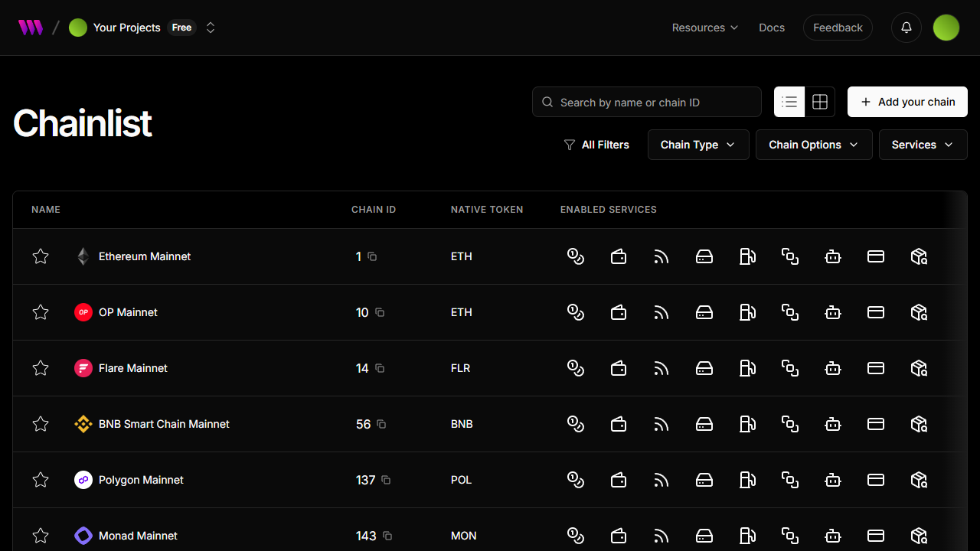Star the OP Mainnet chain
This screenshot has height=551, width=980.
point(41,312)
